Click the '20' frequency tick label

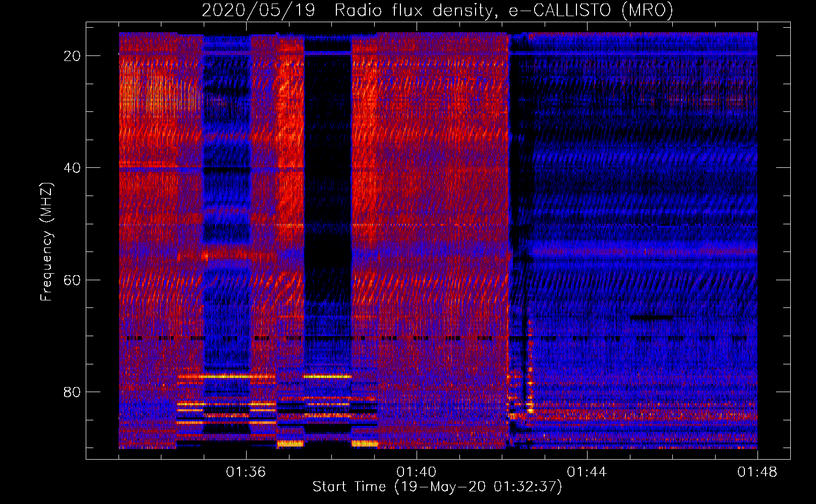(x=73, y=56)
